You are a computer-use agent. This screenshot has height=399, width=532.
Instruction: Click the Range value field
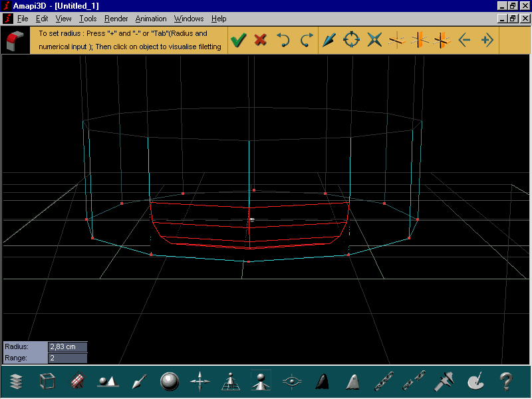68,358
